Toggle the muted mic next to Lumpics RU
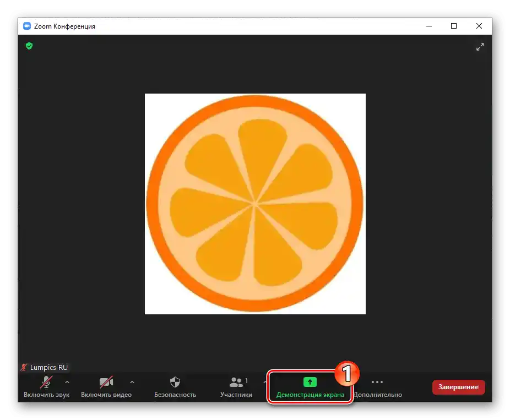This screenshot has height=420, width=510. (x=24, y=367)
